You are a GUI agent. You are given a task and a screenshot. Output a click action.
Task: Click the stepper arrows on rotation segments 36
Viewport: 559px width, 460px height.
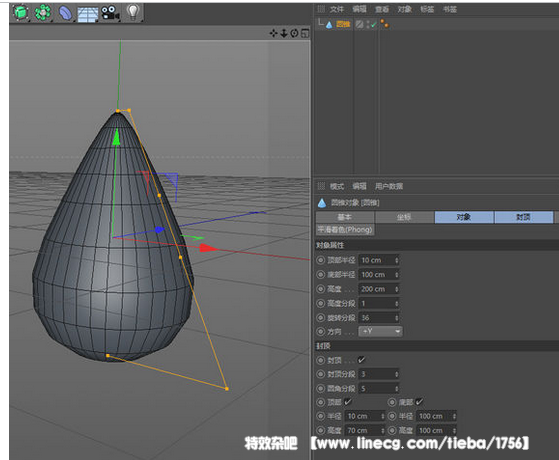(396, 318)
